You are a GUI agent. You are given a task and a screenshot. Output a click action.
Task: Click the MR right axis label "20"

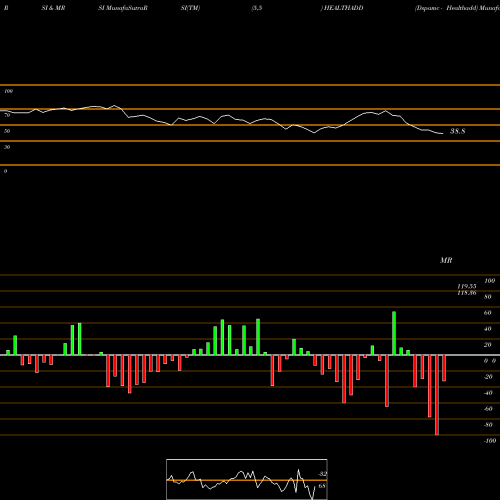point(488,345)
